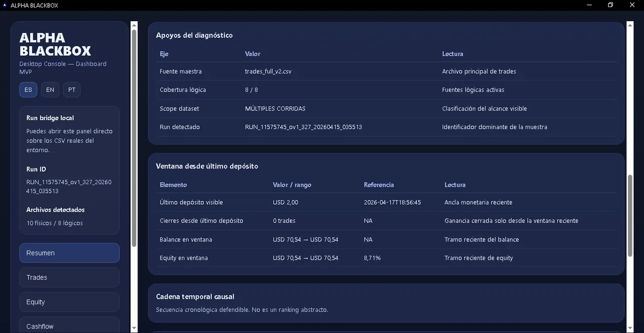
Task: Click the ALPHA BLACKBOX sidebar logo title
Action: point(55,44)
